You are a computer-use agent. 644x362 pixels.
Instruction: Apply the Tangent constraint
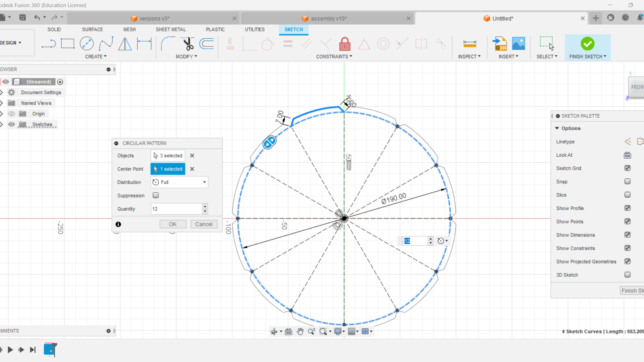coord(268,44)
